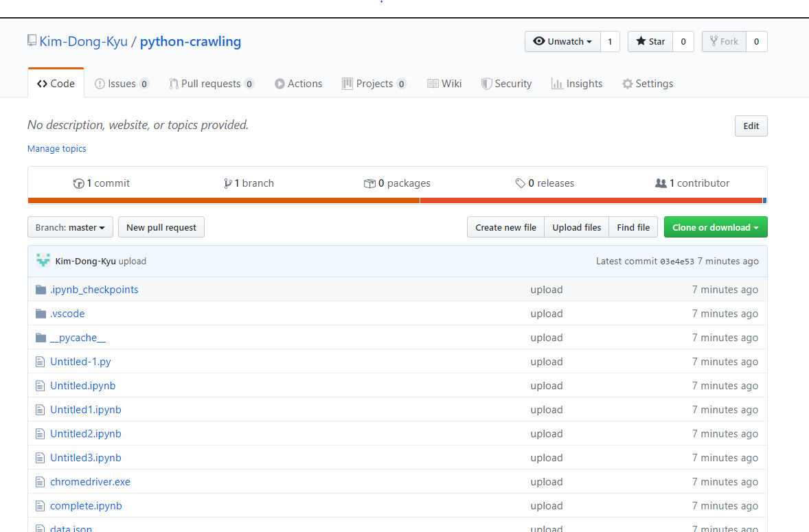Open the complete.ipynb file

tap(86, 506)
